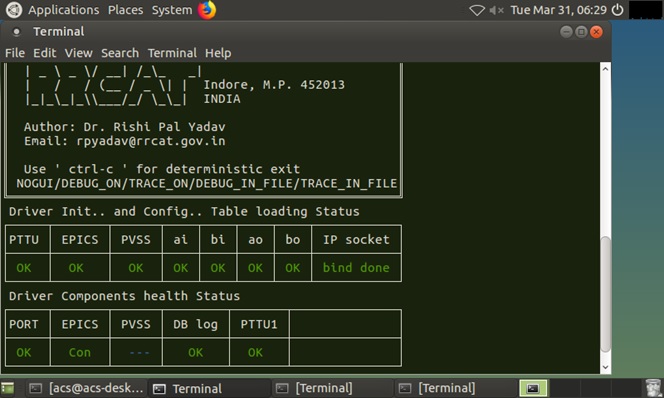664x398 pixels.
Task: Switch to the acs@acs-desk... taskbar window
Action: 87,388
